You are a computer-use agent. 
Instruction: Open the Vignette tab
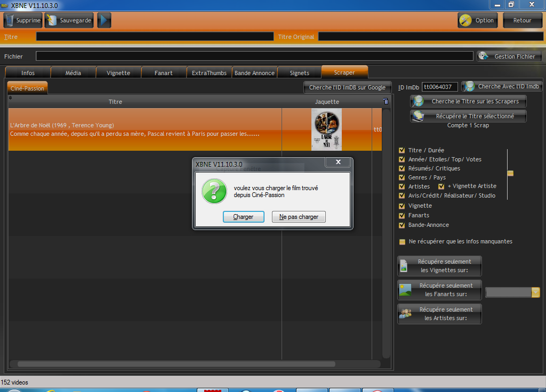[118, 72]
